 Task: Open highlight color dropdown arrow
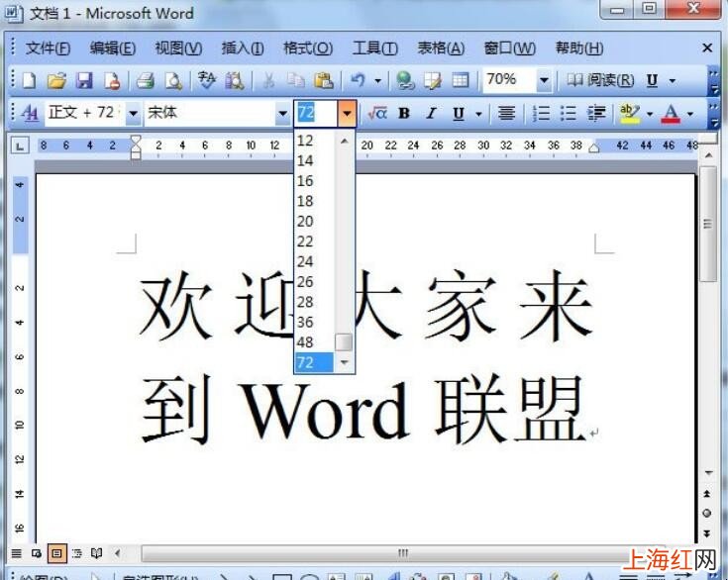649,113
